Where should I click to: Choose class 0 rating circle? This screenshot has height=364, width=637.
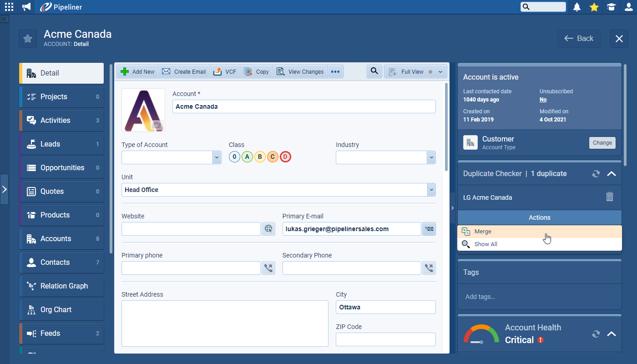(x=234, y=157)
